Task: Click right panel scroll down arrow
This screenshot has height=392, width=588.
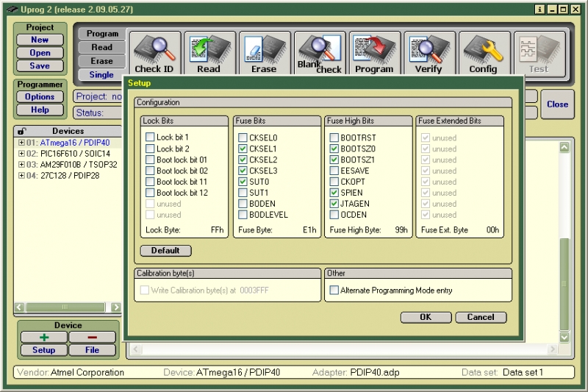Action: (564, 338)
